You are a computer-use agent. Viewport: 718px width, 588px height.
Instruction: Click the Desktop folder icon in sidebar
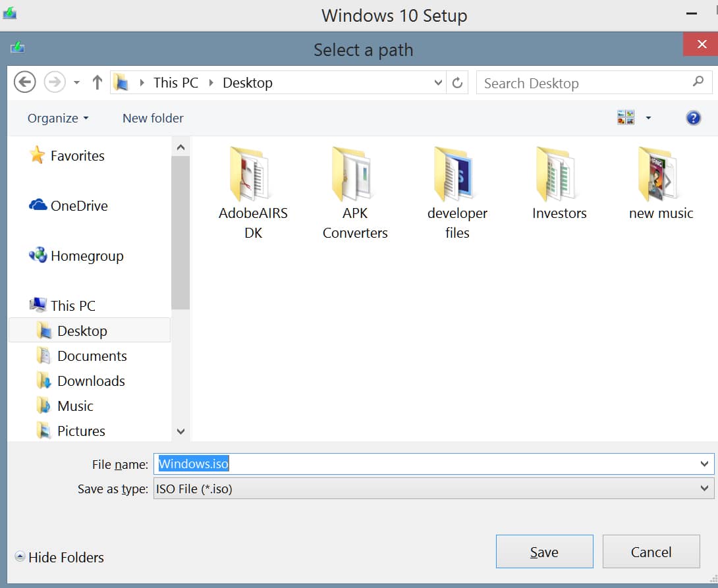pos(44,330)
